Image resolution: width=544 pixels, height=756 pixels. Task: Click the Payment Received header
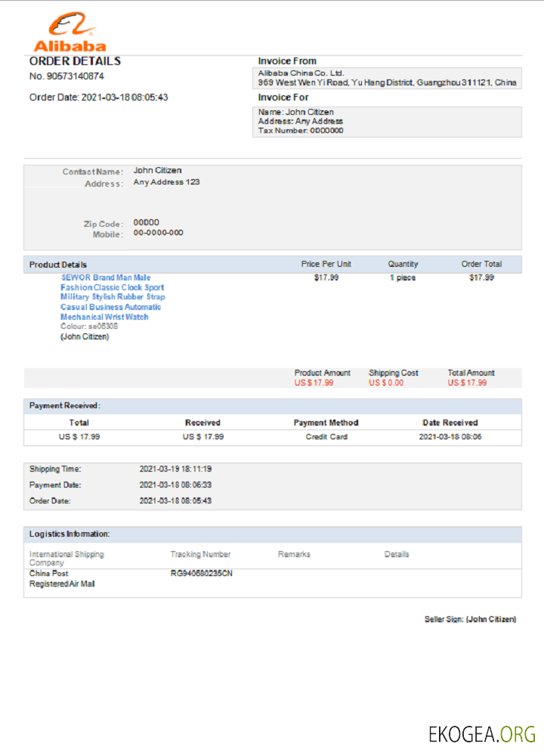65,406
